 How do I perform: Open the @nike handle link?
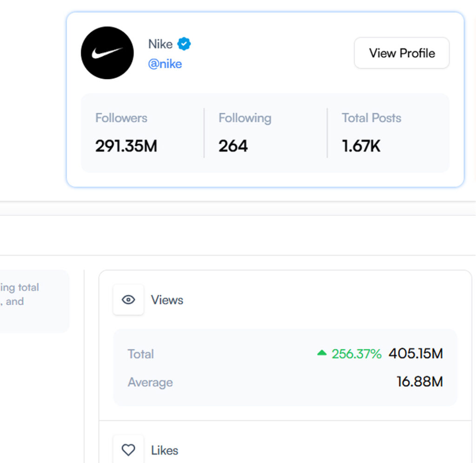[165, 64]
